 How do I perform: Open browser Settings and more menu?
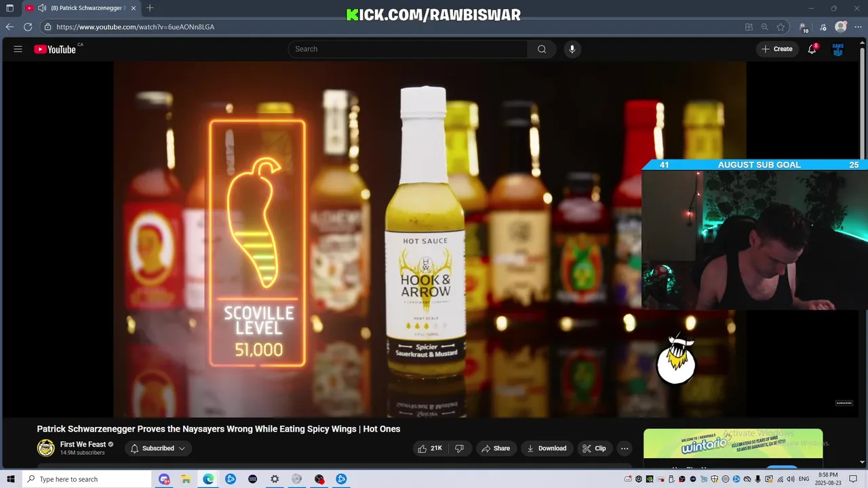pyautogui.click(x=858, y=27)
